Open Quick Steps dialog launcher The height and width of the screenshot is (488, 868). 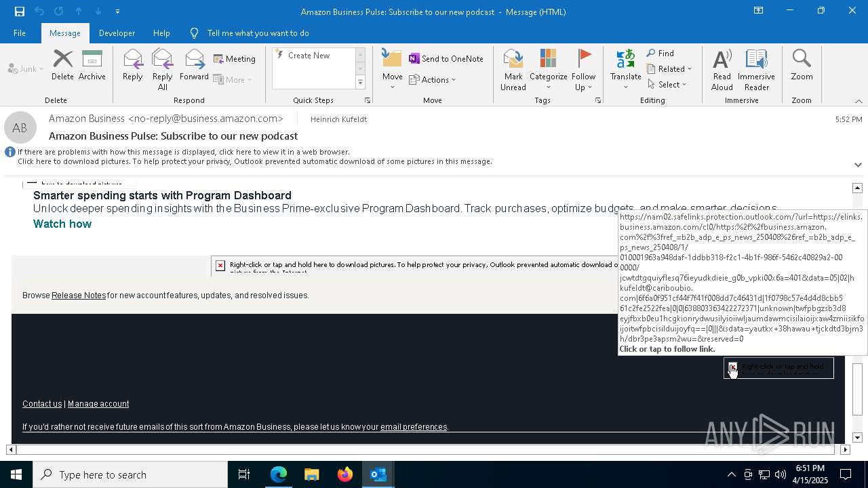368,100
